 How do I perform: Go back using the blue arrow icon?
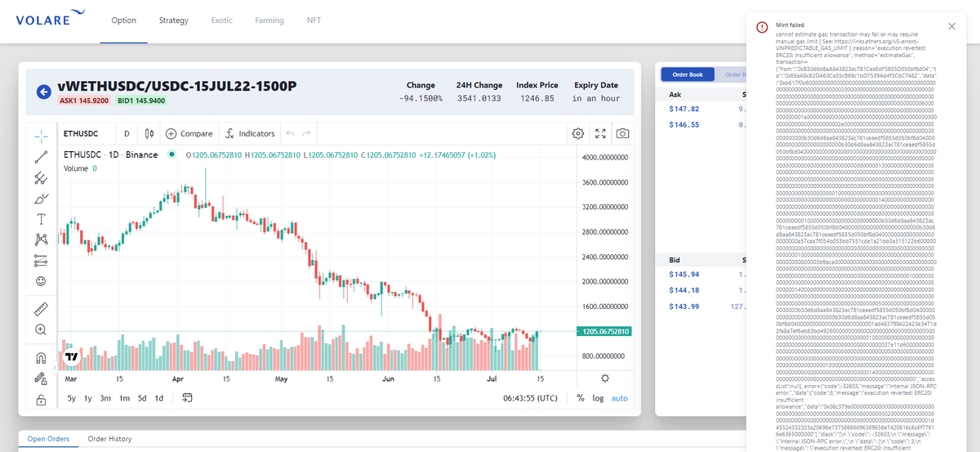click(x=44, y=92)
